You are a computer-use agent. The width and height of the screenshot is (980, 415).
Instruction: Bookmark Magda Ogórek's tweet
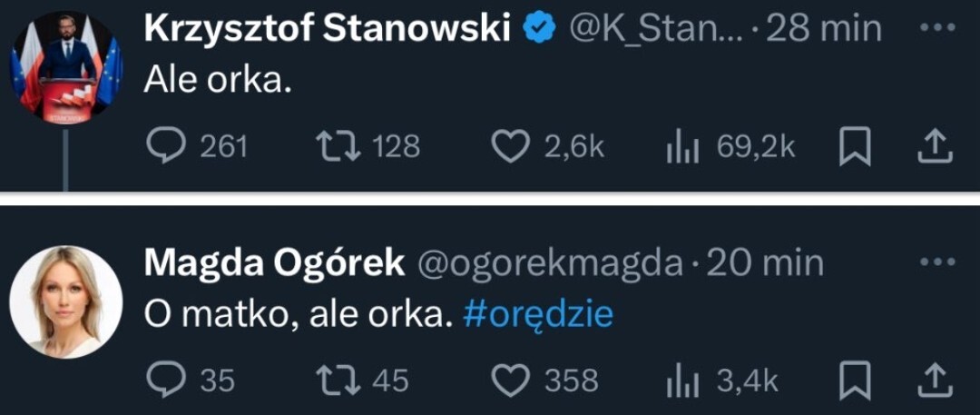(x=855, y=380)
